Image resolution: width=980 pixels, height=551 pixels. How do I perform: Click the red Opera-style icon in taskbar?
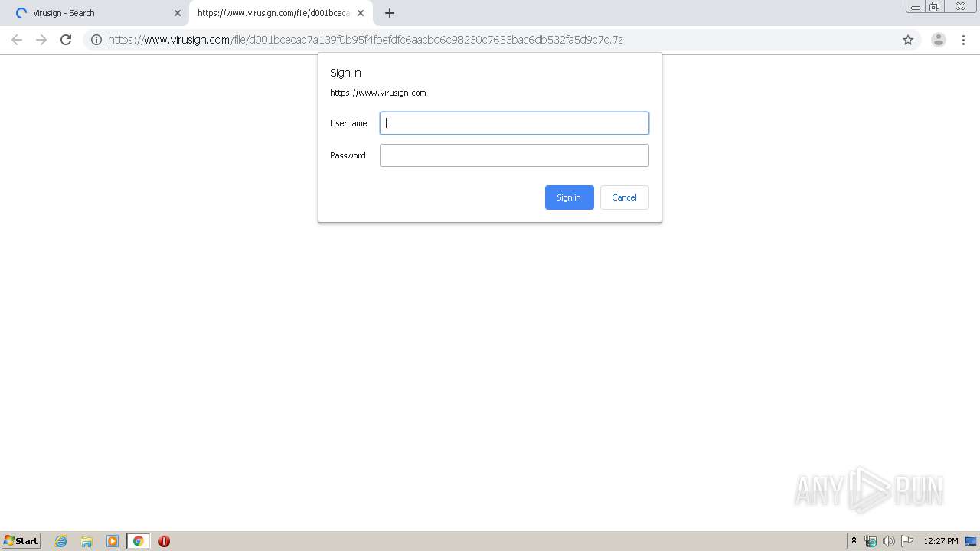coord(164,541)
